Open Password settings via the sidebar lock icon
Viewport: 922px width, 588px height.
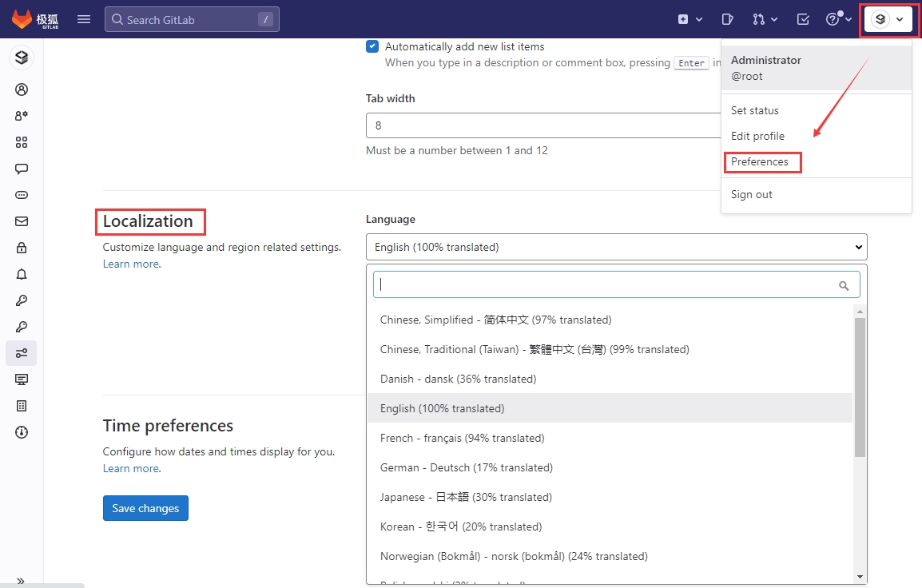(x=22, y=248)
